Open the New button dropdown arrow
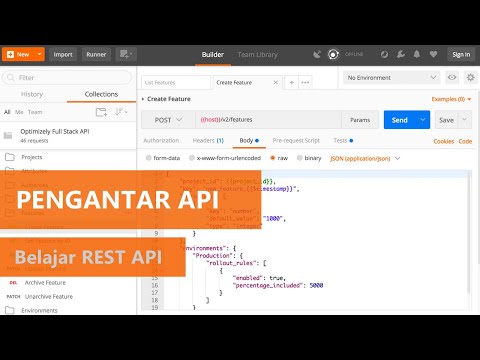The height and width of the screenshot is (360, 480). click(39, 54)
